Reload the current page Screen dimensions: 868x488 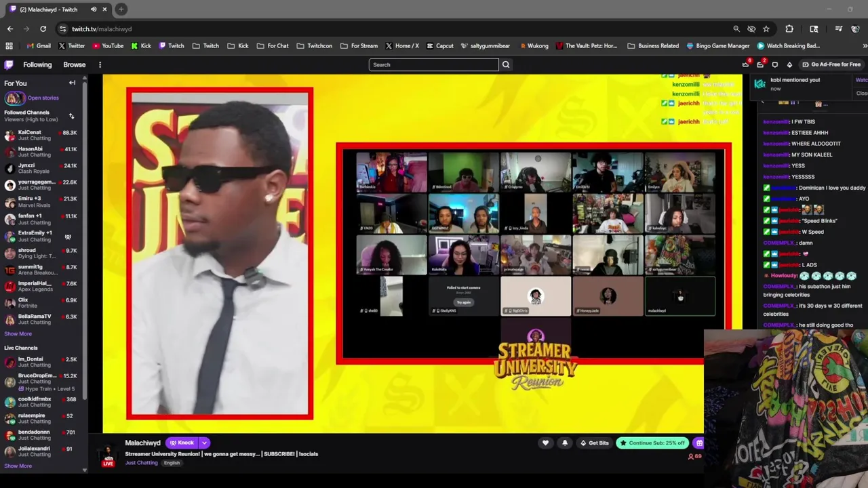click(x=43, y=29)
